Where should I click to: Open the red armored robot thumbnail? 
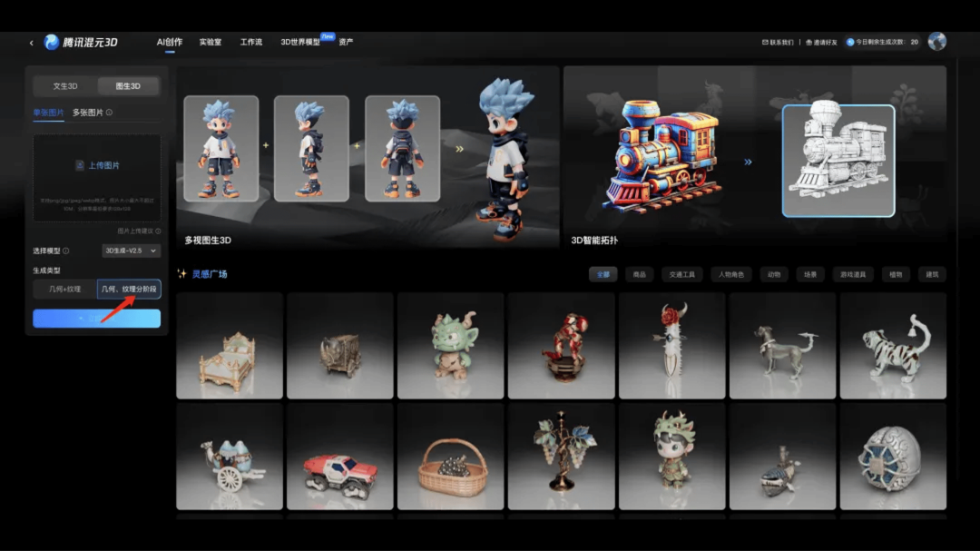tap(562, 346)
